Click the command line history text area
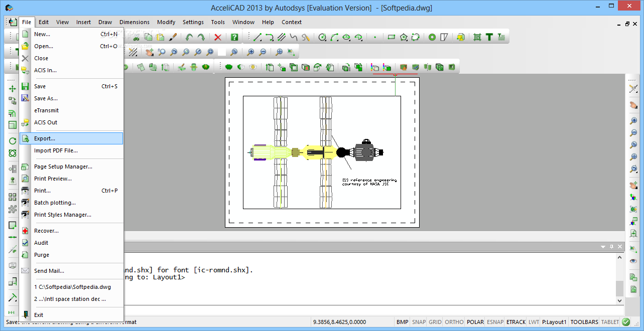The height and width of the screenshot is (331, 644). click(x=369, y=278)
